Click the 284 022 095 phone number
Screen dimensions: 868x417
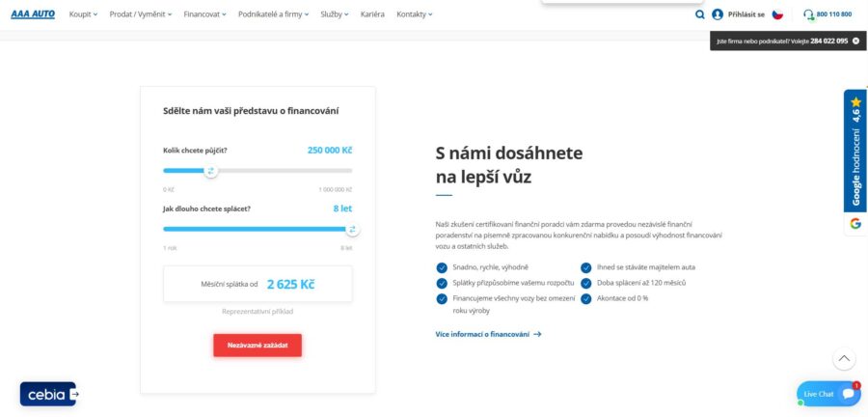(x=828, y=41)
